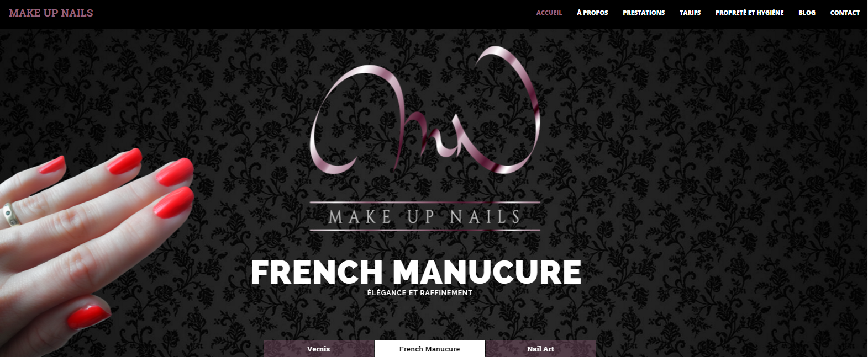Click the MAKE UP NAILS site title link
Screen dimensions: 868x357
(x=51, y=13)
